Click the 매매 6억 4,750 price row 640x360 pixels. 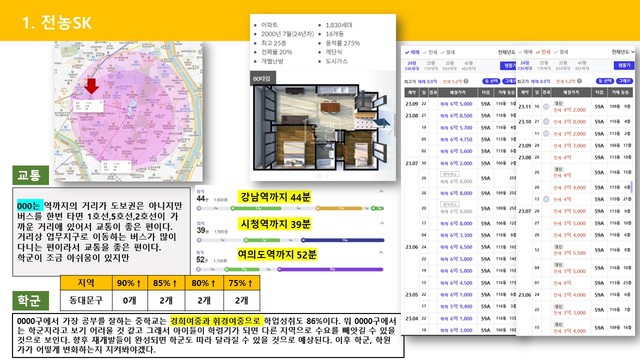pos(456,139)
